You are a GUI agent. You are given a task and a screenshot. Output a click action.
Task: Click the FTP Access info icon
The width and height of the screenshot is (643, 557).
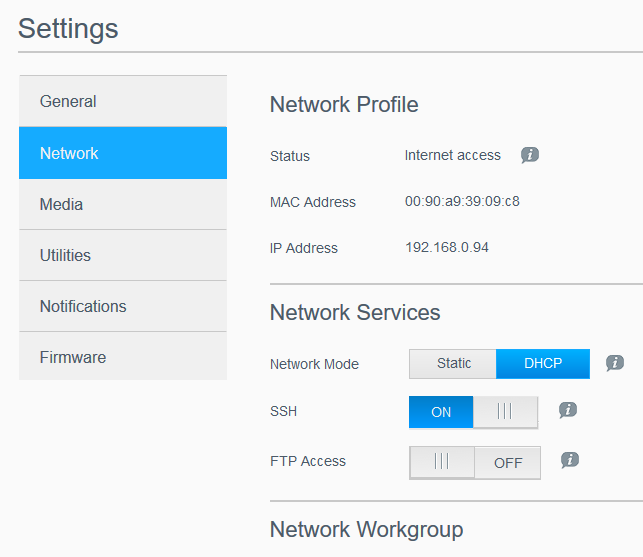pyautogui.click(x=570, y=460)
